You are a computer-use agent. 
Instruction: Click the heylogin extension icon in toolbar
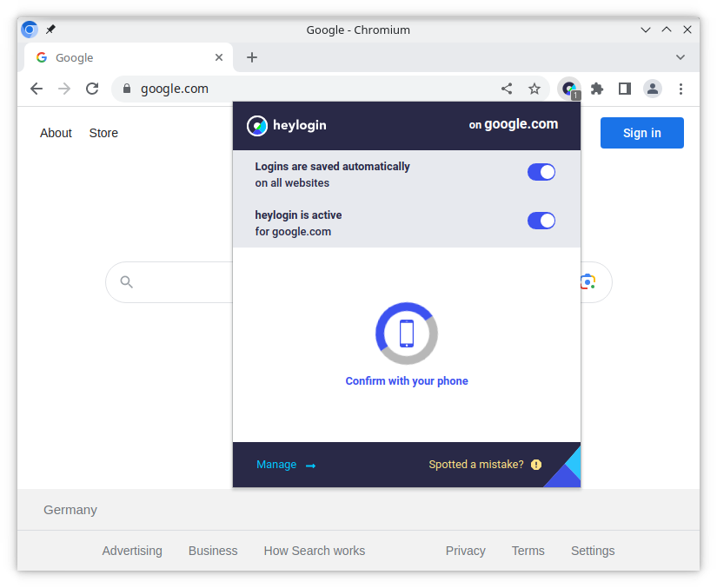(x=569, y=89)
